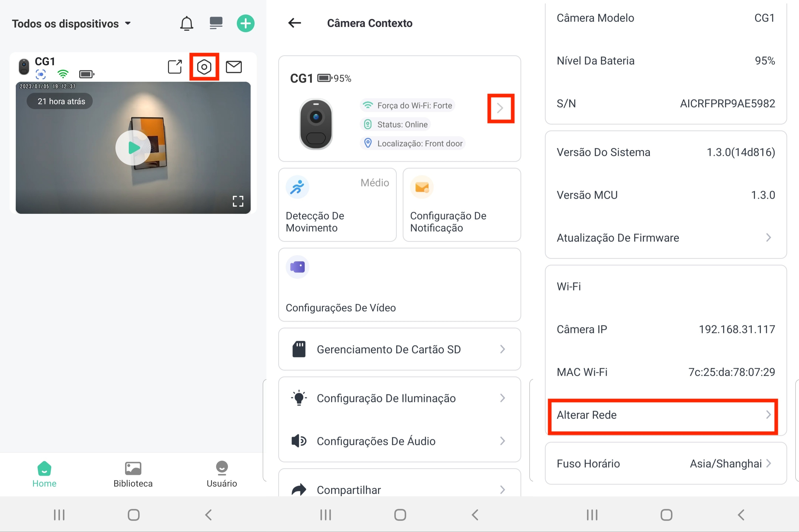The width and height of the screenshot is (799, 532).
Task: Open Detecção De Movimento card
Action: [x=337, y=205]
